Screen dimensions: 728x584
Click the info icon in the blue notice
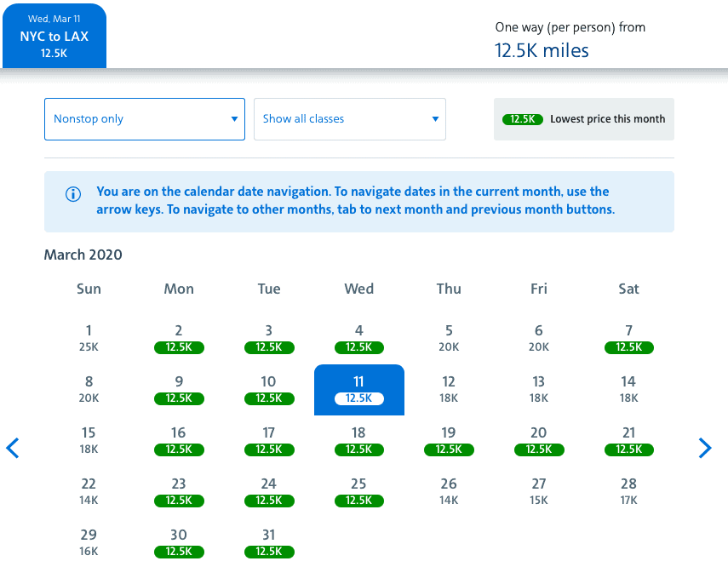coord(73,194)
